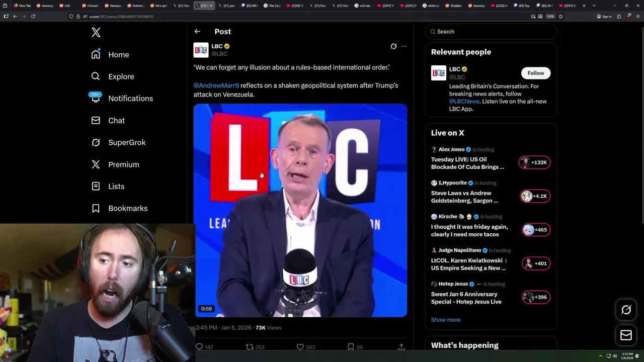Join the +132K listeners badge

tap(535, 162)
